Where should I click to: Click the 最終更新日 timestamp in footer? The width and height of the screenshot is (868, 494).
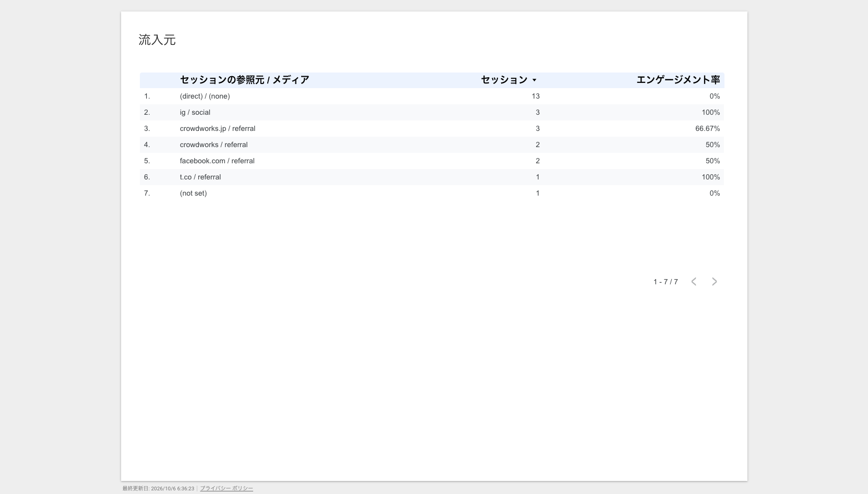click(x=158, y=489)
